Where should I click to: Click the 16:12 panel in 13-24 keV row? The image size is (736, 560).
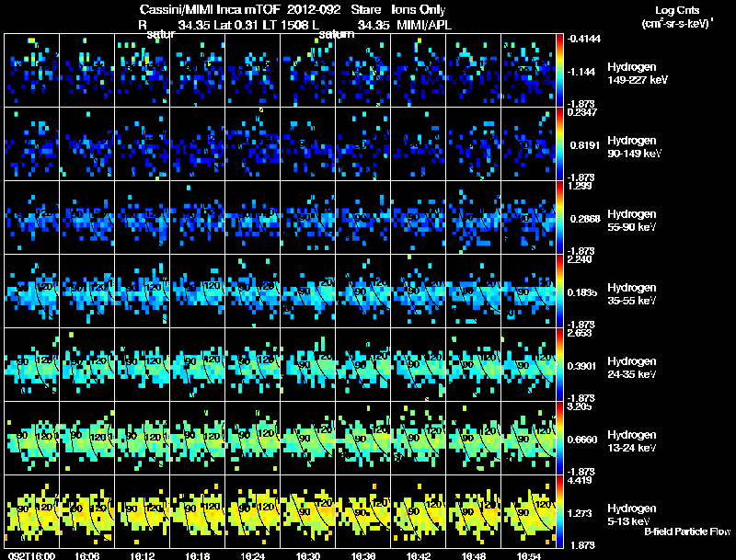tap(143, 438)
